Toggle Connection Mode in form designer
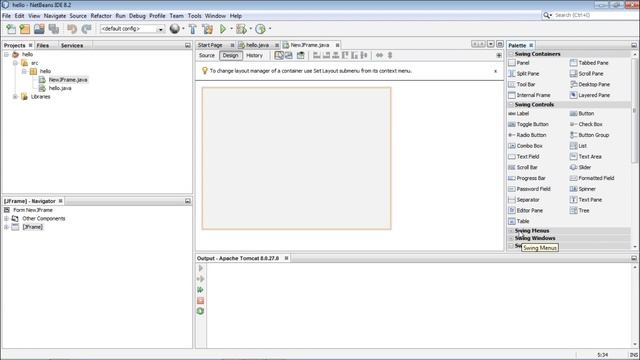This screenshot has height=360, width=640. click(289, 55)
